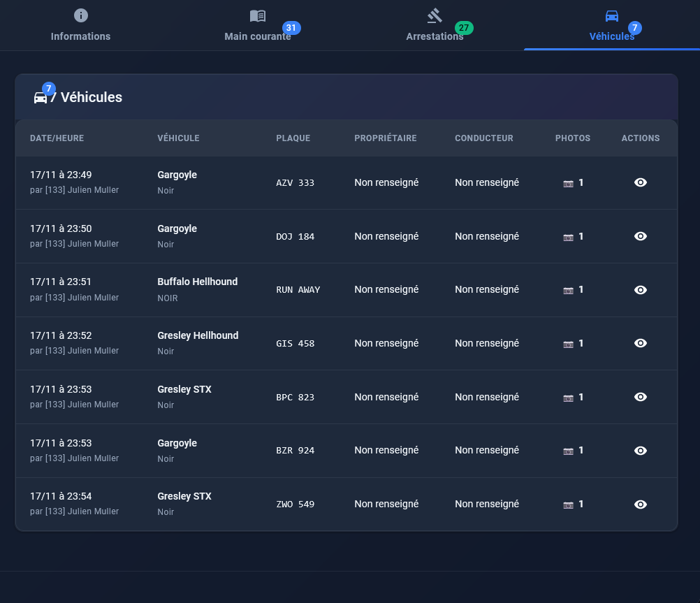The width and height of the screenshot is (700, 603).
Task: Click camera photo icon for AZV 333
Action: click(568, 183)
